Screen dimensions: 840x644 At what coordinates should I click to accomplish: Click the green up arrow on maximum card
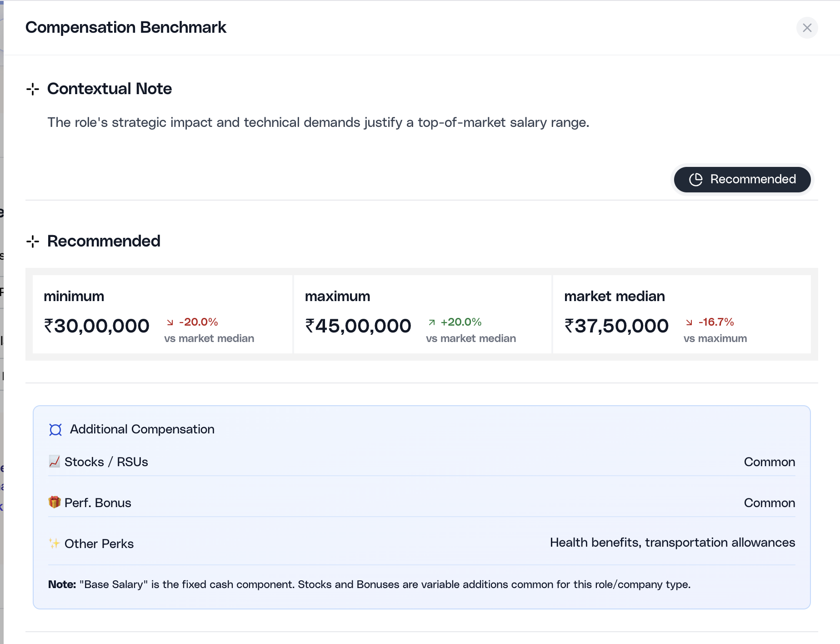click(431, 322)
